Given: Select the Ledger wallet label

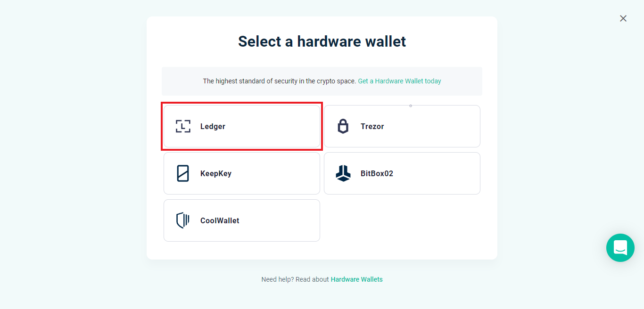Looking at the screenshot, I should [x=213, y=126].
